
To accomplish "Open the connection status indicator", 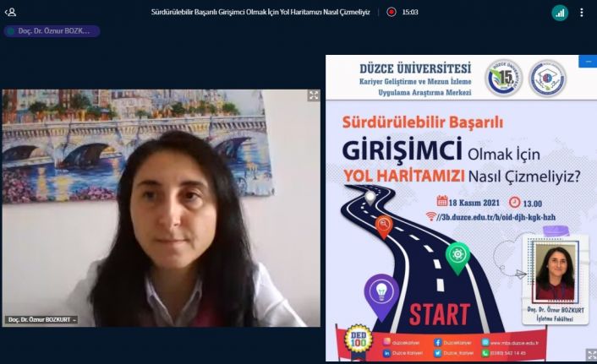I will point(560,12).
